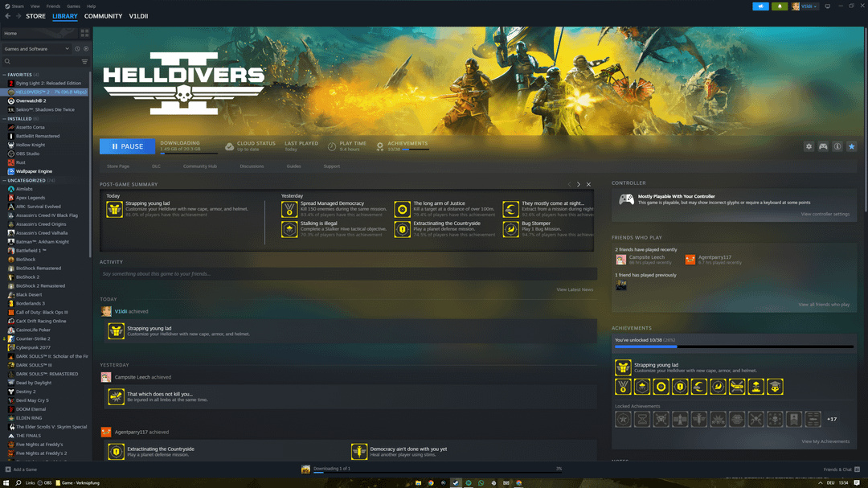Open Windows Start button
This screenshot has width=868, height=488.
tap(6, 483)
